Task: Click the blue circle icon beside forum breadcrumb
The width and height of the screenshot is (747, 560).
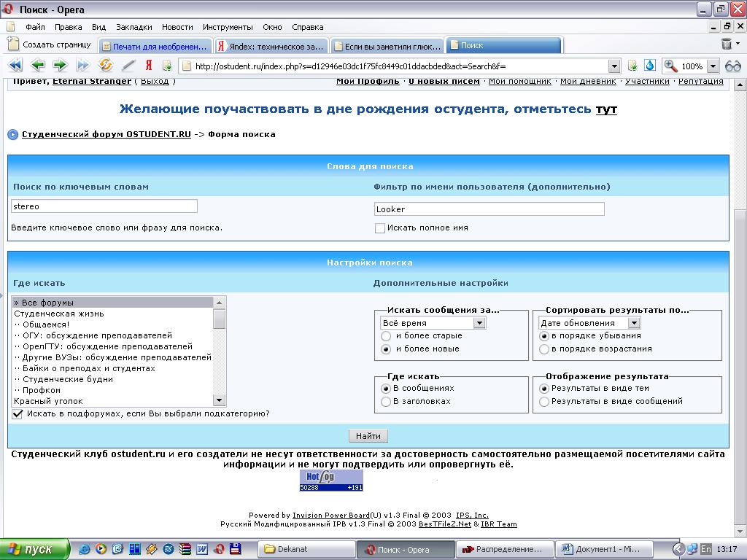Action: pyautogui.click(x=13, y=134)
